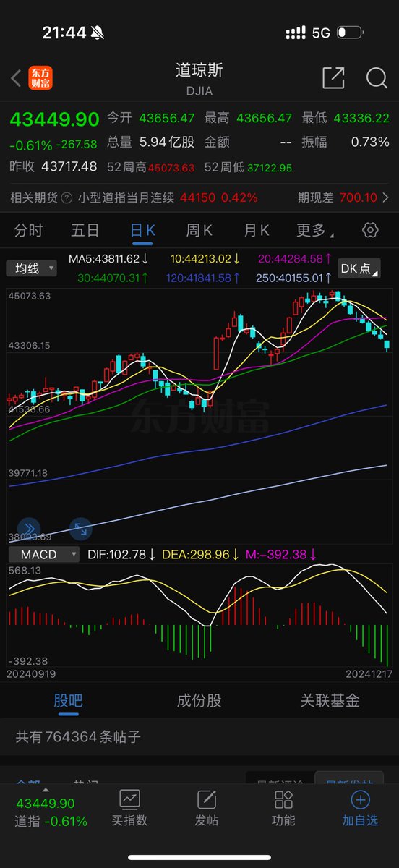
Task: Switch to 五日 chart tab
Action: [x=85, y=231]
